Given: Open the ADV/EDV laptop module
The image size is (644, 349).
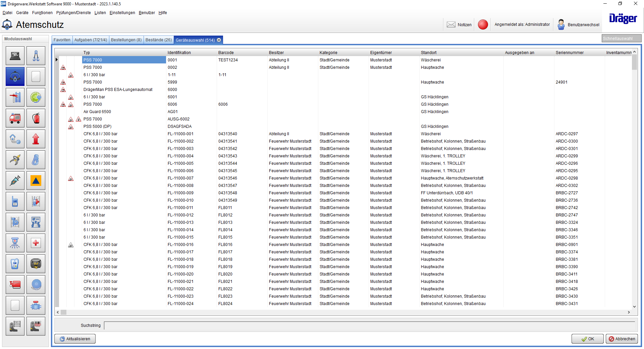Looking at the screenshot, I should pyautogui.click(x=15, y=56).
